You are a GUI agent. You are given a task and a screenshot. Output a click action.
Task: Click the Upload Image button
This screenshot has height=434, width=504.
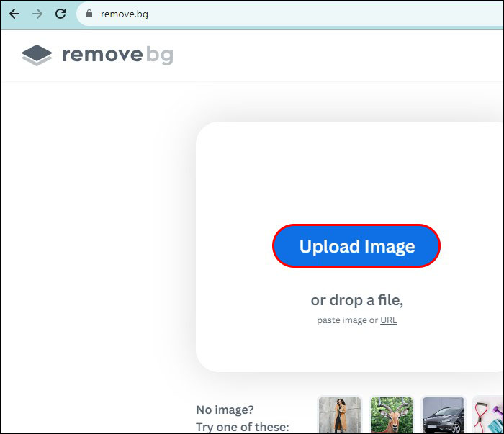pos(356,246)
